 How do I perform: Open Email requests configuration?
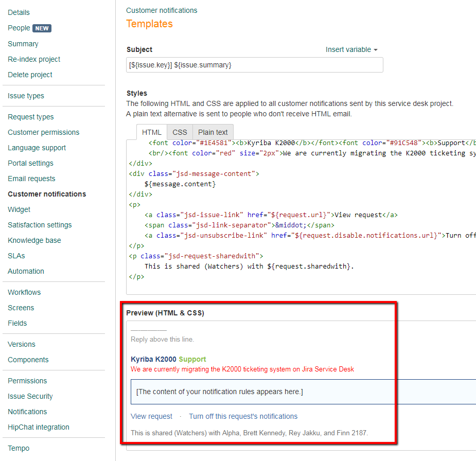click(29, 179)
